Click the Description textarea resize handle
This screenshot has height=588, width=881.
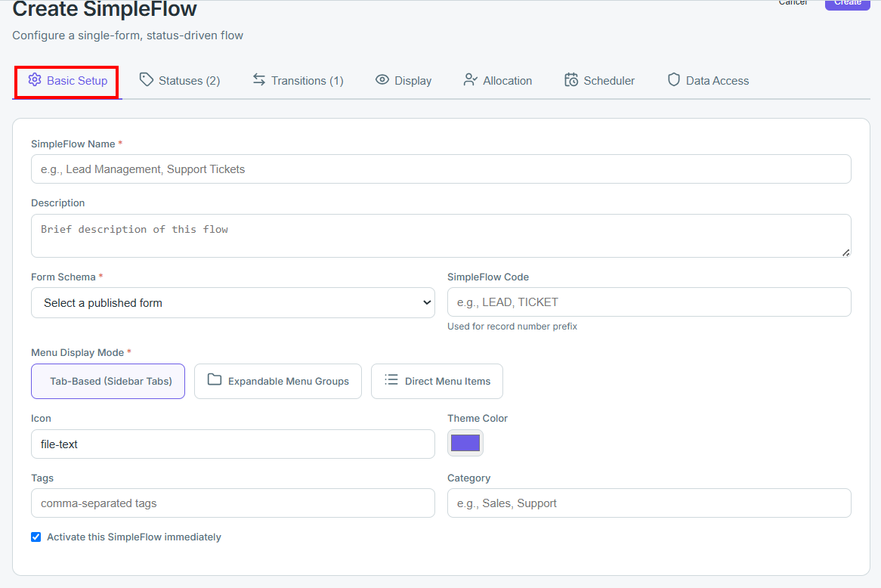pos(845,253)
